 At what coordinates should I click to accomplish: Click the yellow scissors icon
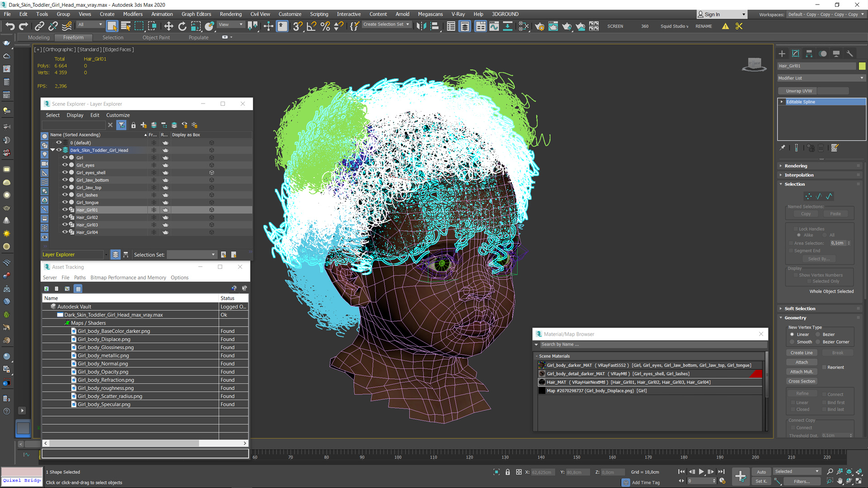pyautogui.click(x=739, y=26)
